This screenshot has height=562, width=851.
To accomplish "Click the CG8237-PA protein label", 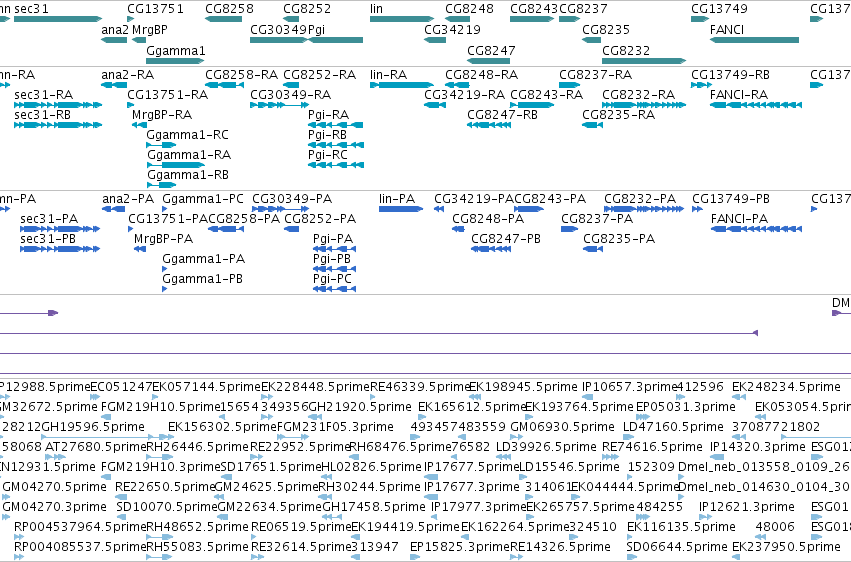I will point(597,219).
